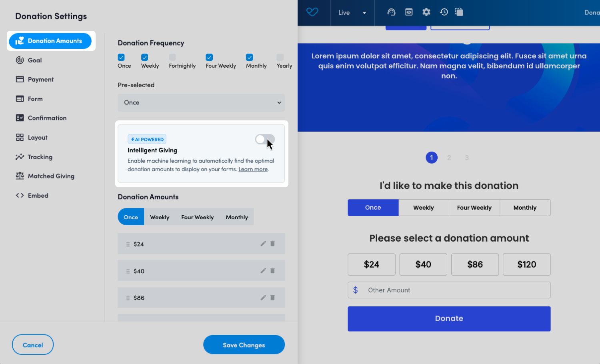600x364 pixels.
Task: Click the preview eye icon in toolbar
Action: [409, 12]
